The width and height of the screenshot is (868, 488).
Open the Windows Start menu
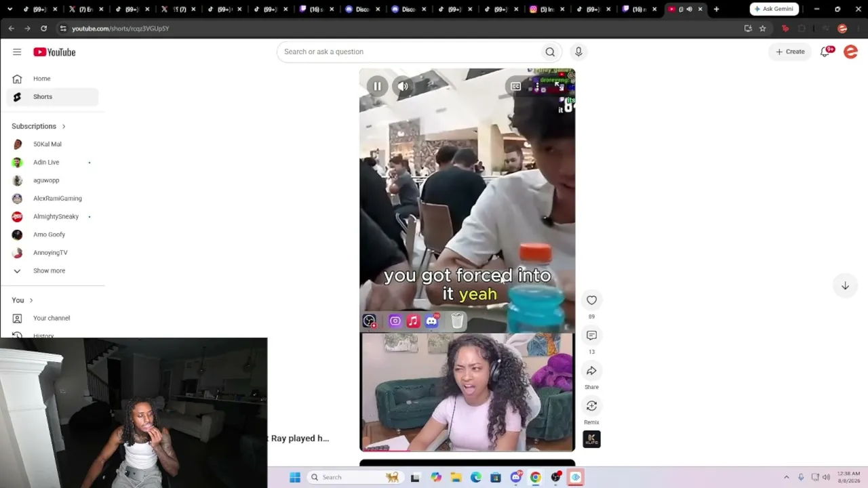(295, 477)
